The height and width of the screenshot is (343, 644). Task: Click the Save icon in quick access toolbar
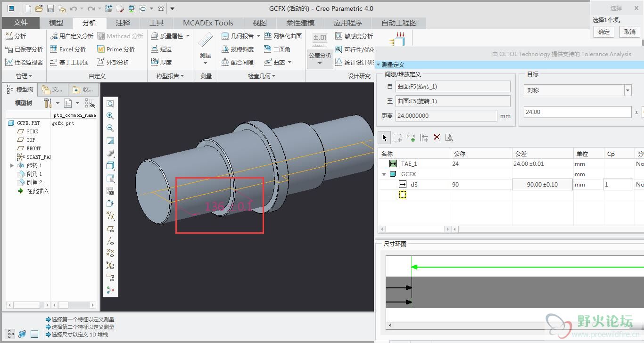50,8
